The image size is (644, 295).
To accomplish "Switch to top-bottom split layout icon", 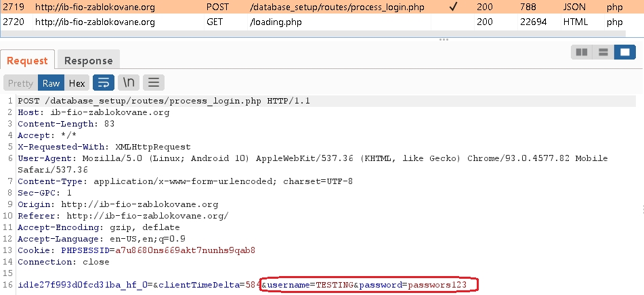I will 603,52.
